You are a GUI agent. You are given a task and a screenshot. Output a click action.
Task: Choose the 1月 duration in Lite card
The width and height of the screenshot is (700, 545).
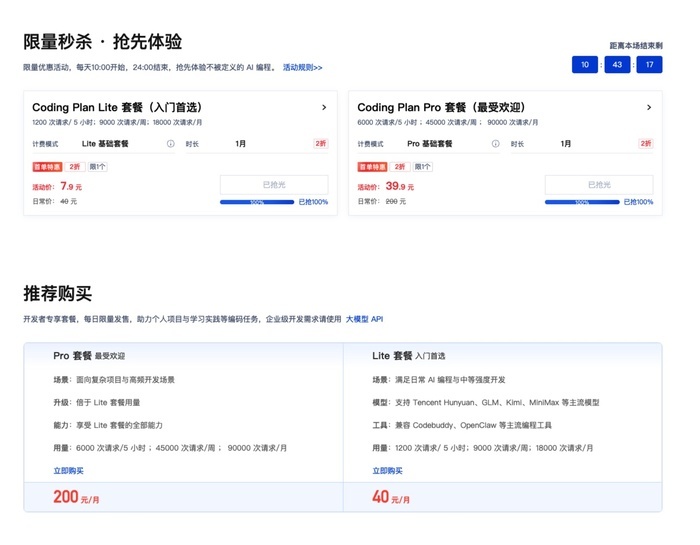coord(241,144)
